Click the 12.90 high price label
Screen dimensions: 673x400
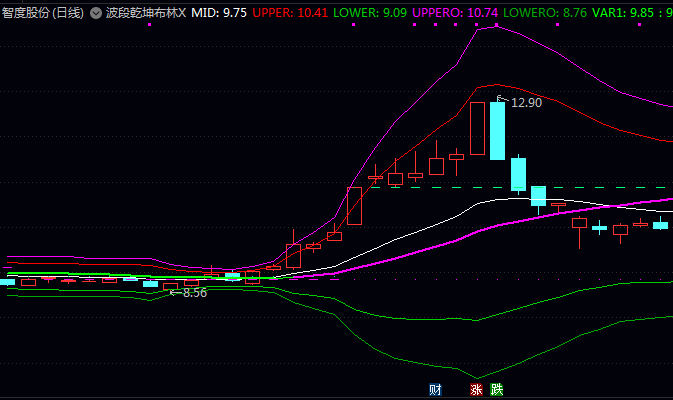tap(526, 102)
